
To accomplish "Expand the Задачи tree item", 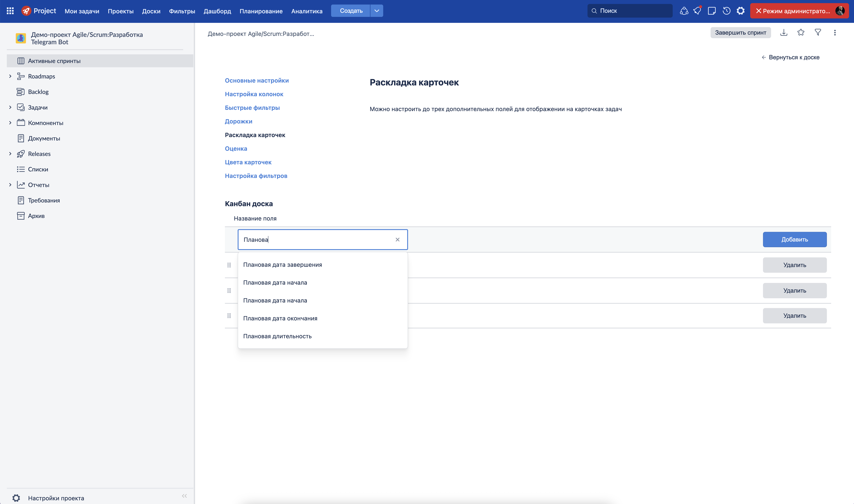I will pyautogui.click(x=10, y=107).
